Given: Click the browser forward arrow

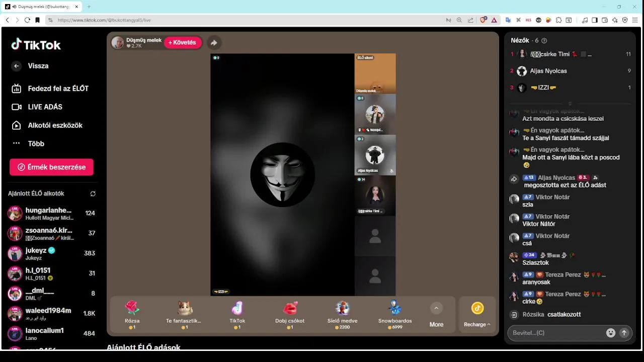Looking at the screenshot, I should 17,20.
